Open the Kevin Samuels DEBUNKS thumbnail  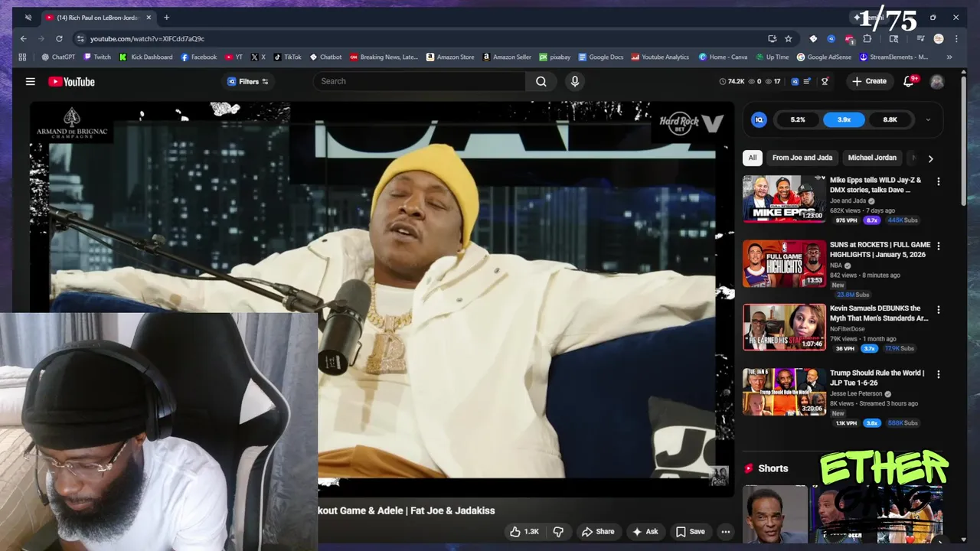click(784, 328)
